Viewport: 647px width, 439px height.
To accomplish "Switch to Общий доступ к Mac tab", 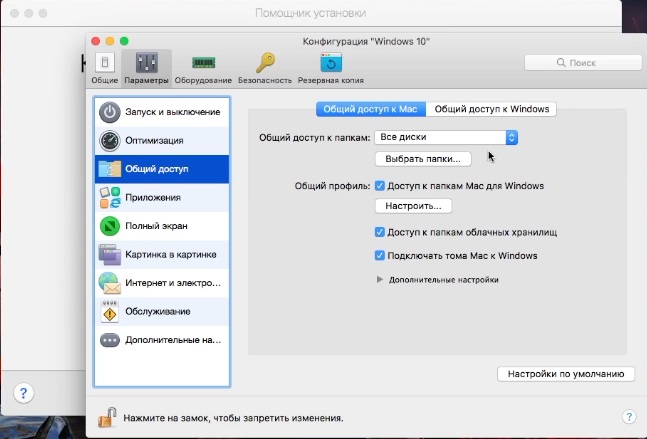I will click(x=371, y=109).
